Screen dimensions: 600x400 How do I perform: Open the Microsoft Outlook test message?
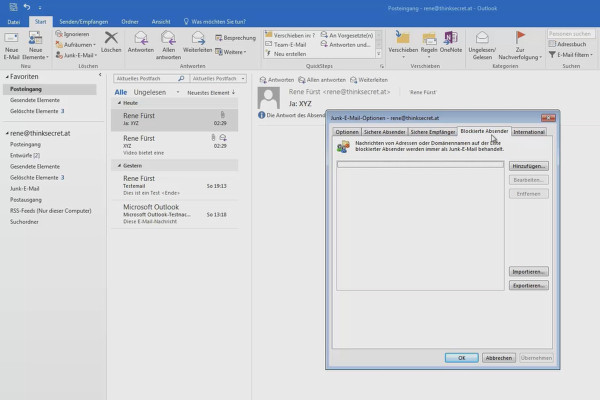pos(174,214)
